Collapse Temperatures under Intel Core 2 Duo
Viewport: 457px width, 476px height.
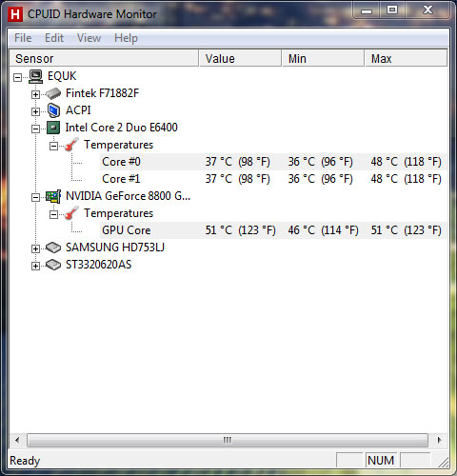click(x=53, y=146)
